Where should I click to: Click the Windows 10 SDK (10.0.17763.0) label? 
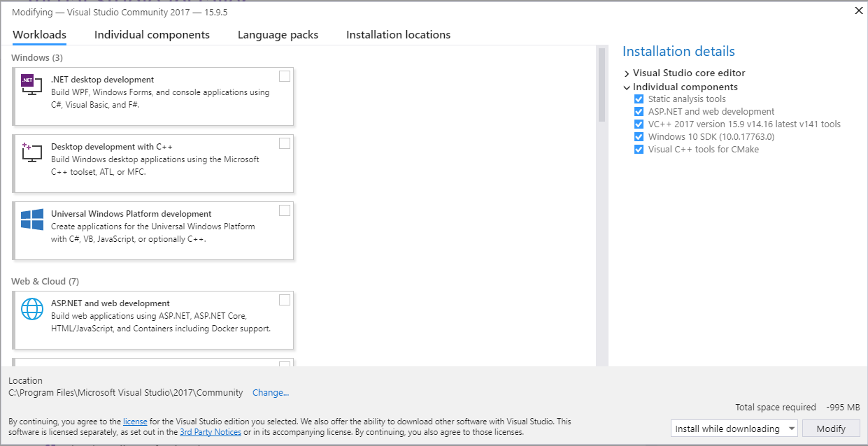point(711,137)
